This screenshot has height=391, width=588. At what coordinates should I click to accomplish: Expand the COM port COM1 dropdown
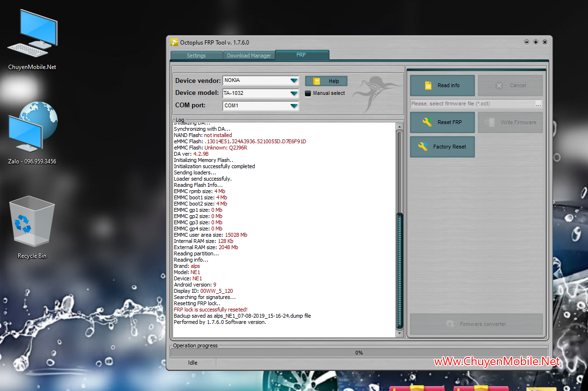click(x=294, y=105)
